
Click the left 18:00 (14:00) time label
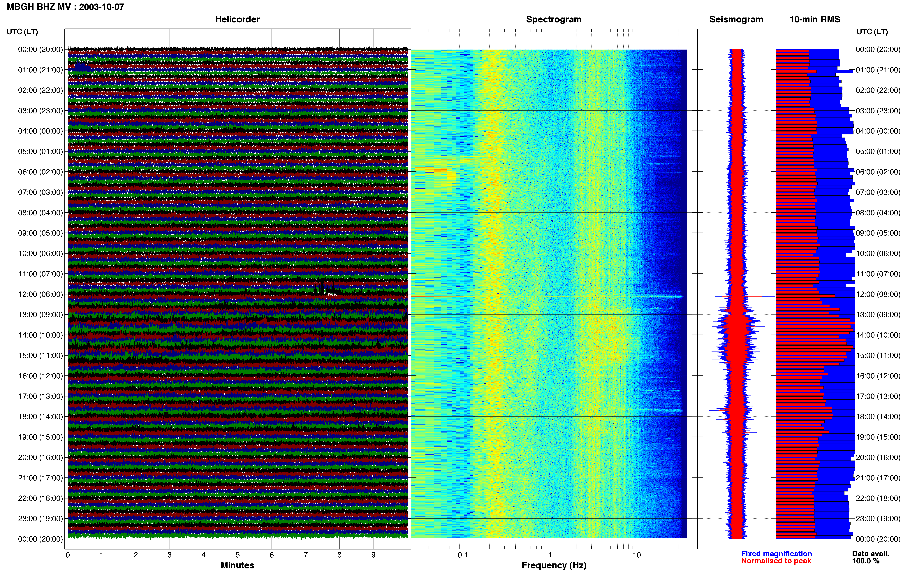click(41, 417)
